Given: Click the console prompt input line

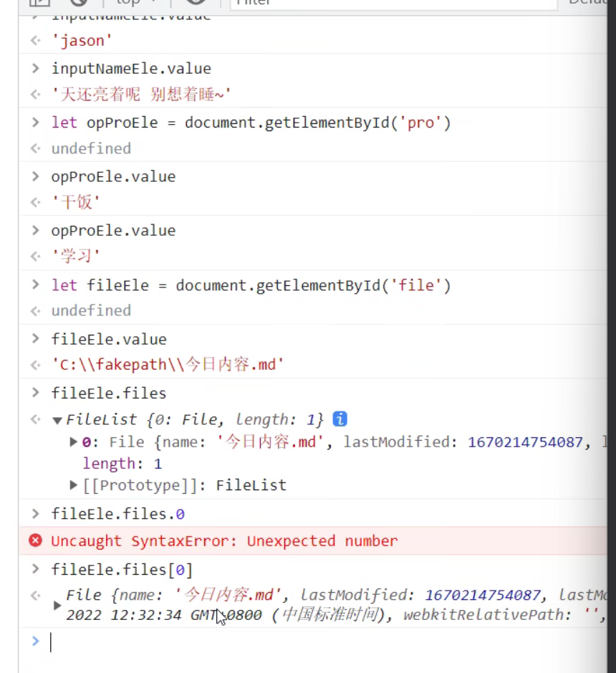Looking at the screenshot, I should pyautogui.click(x=313, y=642).
